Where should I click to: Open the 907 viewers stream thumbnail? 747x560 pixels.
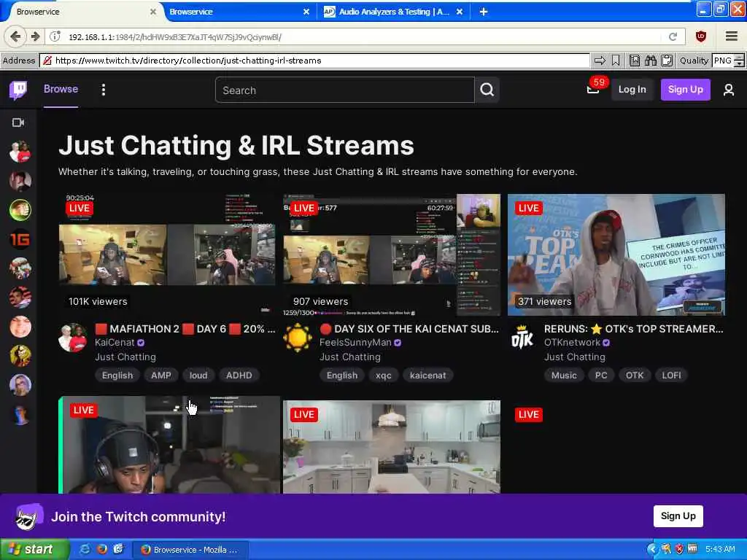392,254
